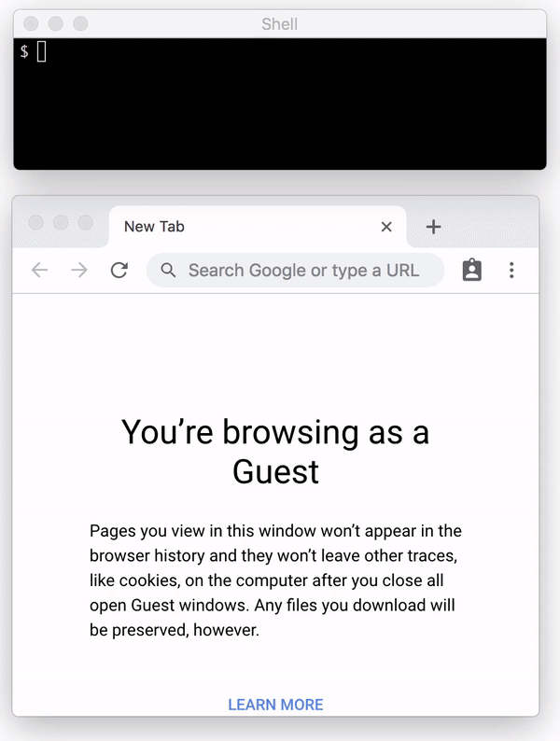Close the Shell window with first title-bar dot
The image size is (560, 741).
pyautogui.click(x=31, y=23)
